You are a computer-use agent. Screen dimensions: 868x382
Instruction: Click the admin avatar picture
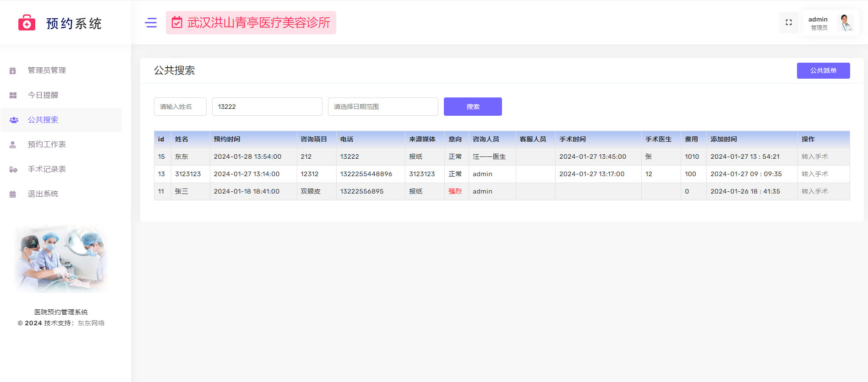coord(845,22)
